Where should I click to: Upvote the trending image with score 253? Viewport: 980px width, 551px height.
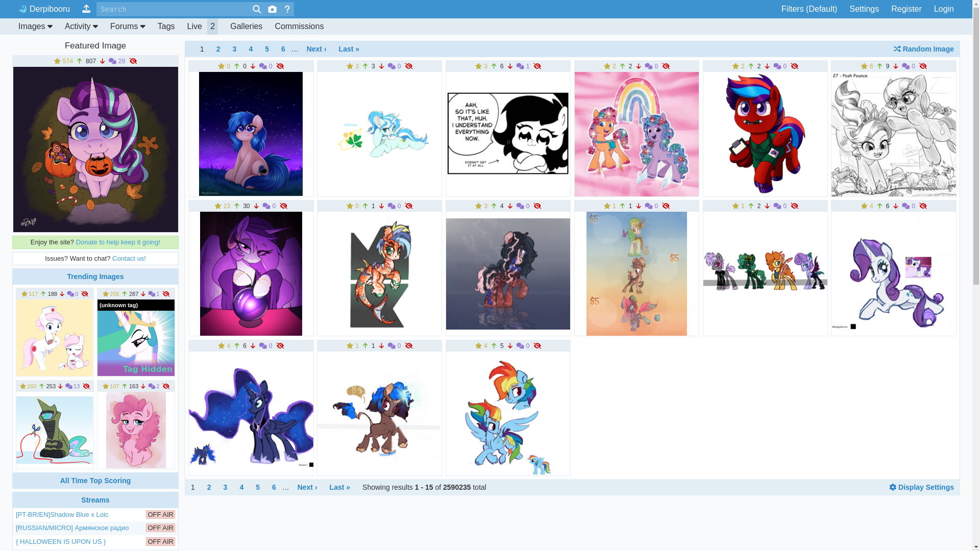(42, 387)
